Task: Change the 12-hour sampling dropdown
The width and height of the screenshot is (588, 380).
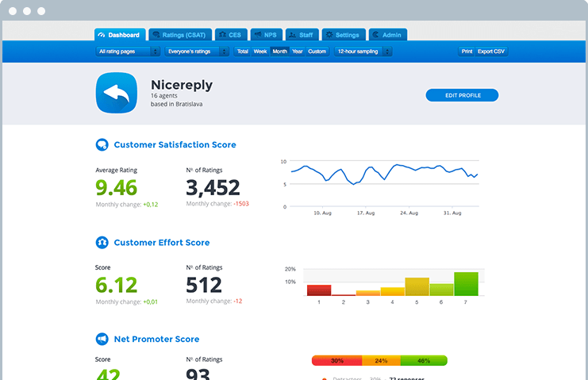Action: (363, 52)
